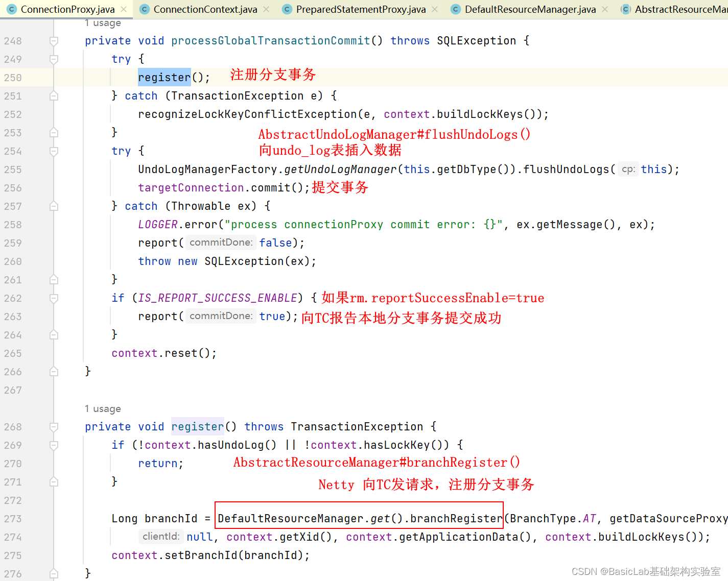Image resolution: width=728 pixels, height=581 pixels.
Task: Toggle the fold end marker at line 264
Action: (x=54, y=335)
